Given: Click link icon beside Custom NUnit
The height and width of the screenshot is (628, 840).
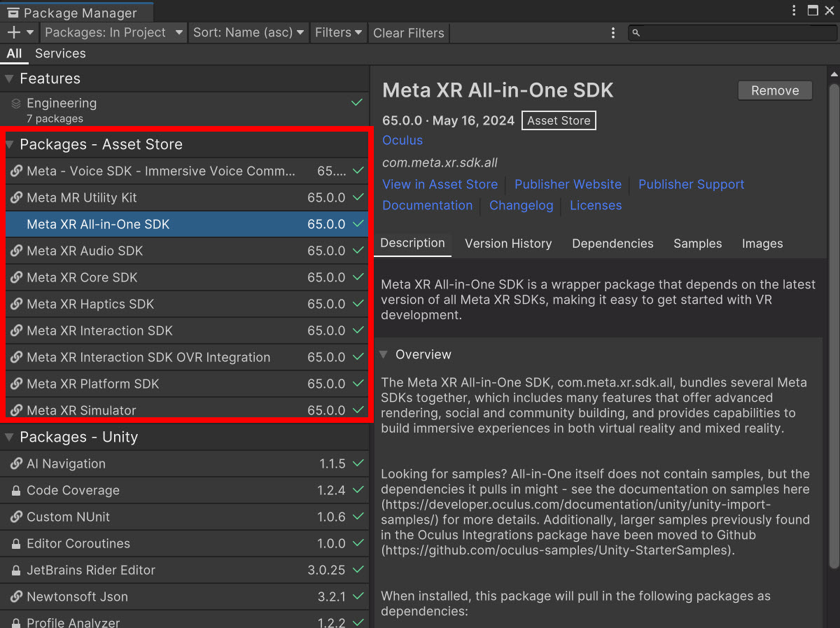Looking at the screenshot, I should point(16,517).
